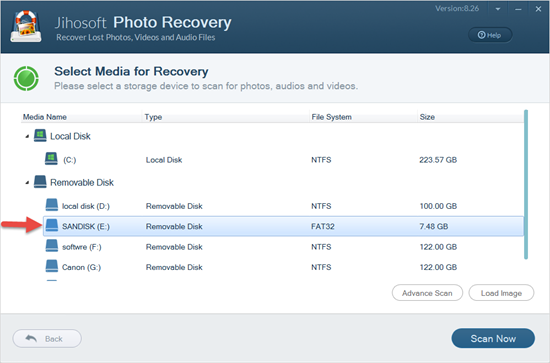Click the softwre (F:) drive icon
Image resolution: width=550 pixels, height=363 pixels.
(52, 246)
